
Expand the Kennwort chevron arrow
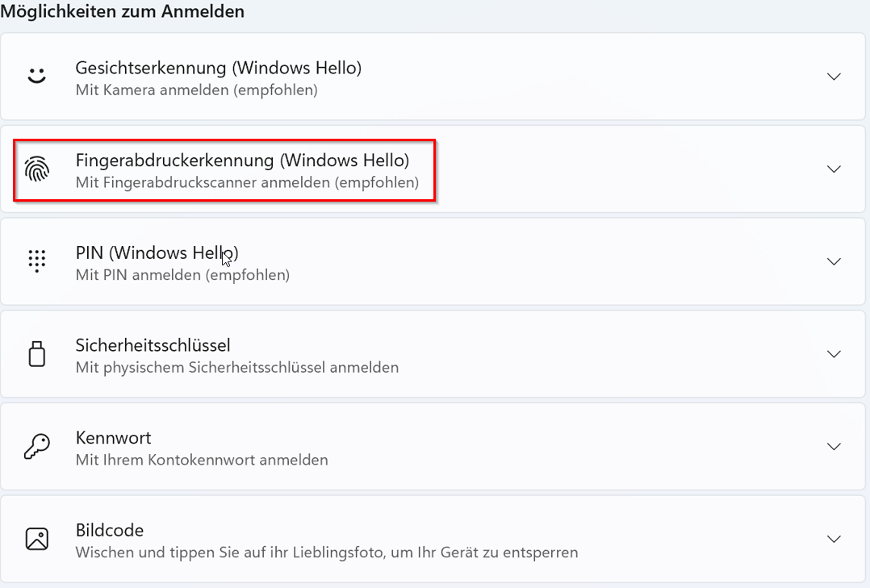(834, 446)
